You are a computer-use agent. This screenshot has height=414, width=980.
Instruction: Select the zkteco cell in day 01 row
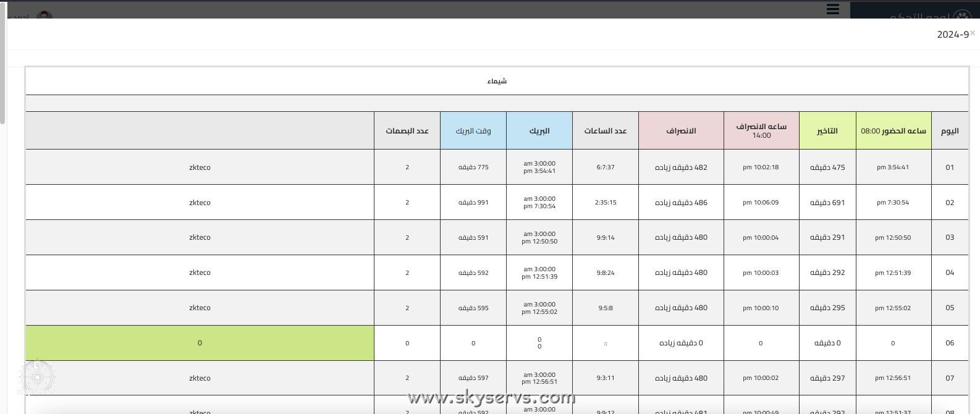tap(200, 167)
